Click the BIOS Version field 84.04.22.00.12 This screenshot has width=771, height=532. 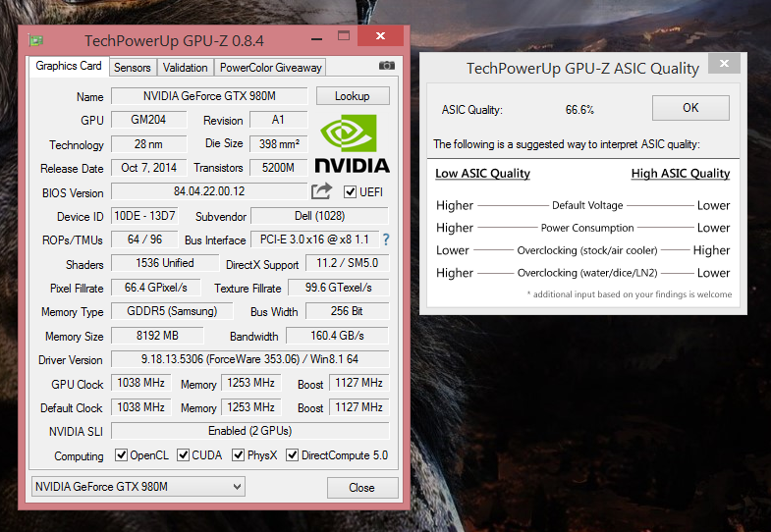pos(209,191)
